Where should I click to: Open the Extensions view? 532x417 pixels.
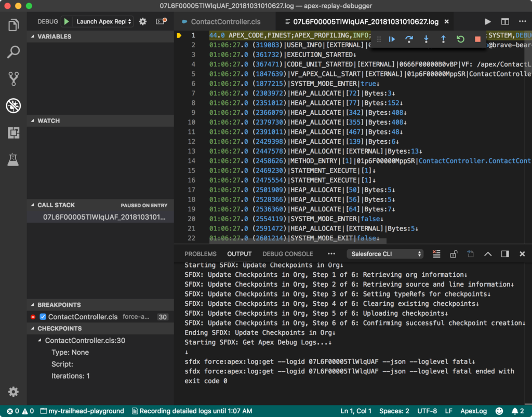click(x=13, y=132)
